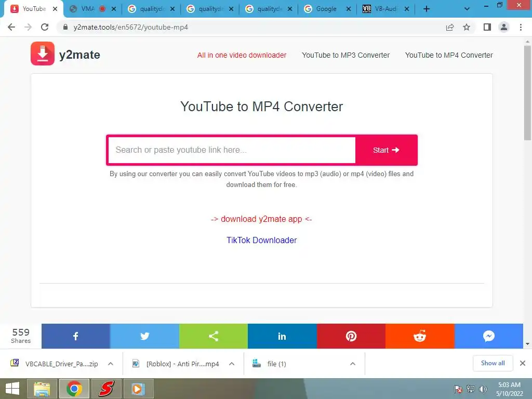Click the y2mate logo icon
The image size is (532, 399).
tap(43, 54)
